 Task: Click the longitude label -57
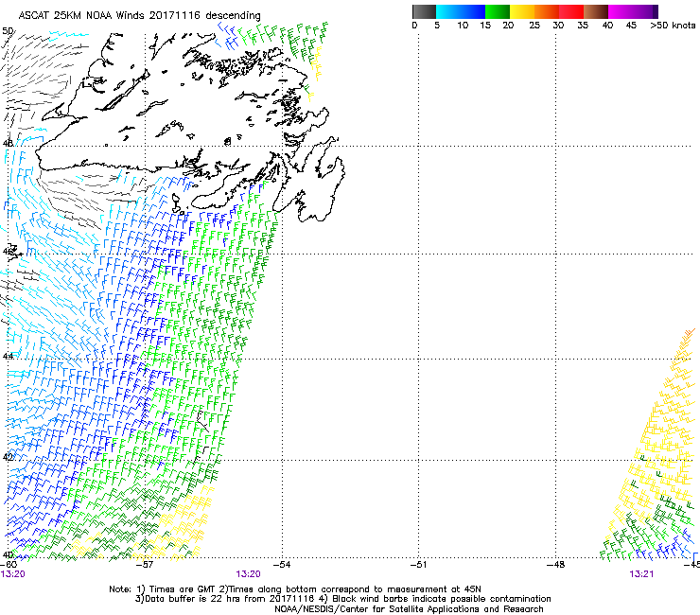pyautogui.click(x=144, y=564)
